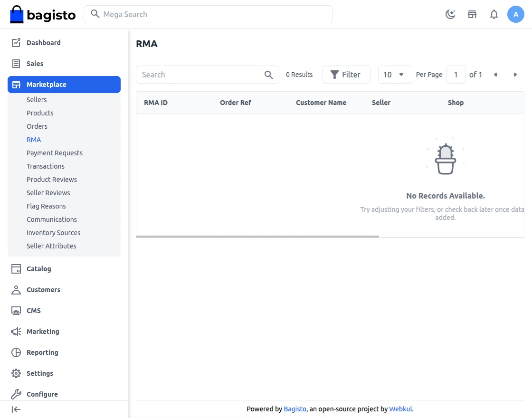This screenshot has height=418, width=532.
Task: Open Seller Attributes submenu item
Action: point(51,246)
